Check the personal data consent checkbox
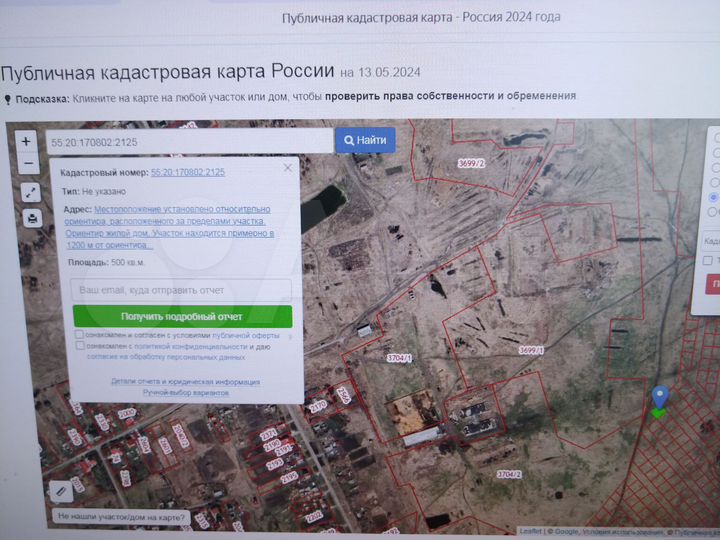This screenshot has height=540, width=720. pos(79,346)
